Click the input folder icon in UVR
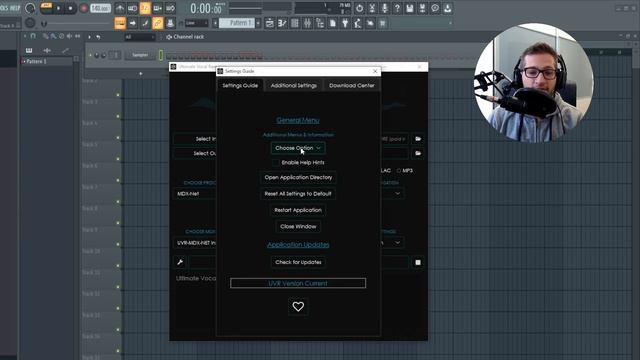The height and width of the screenshot is (360, 640). coord(418,139)
